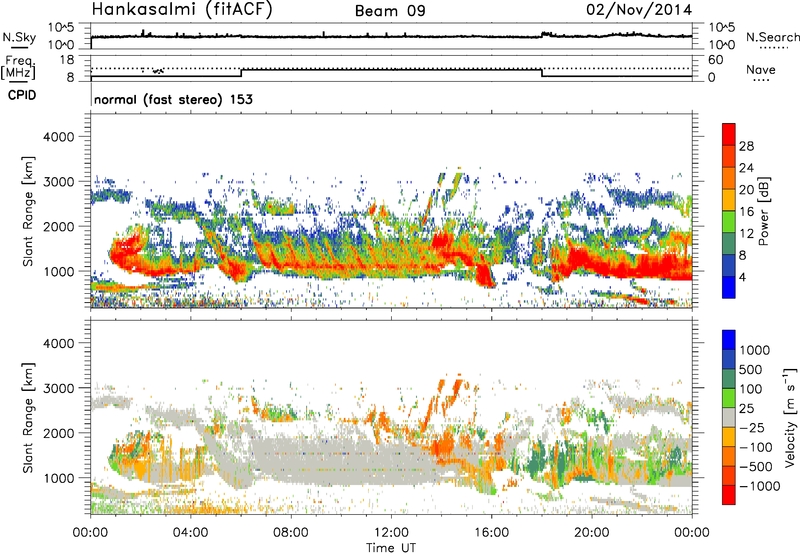Image resolution: width=800 pixels, height=554 pixels.
Task: Click the "10^0" tick beside N.Search
Action: 722,45
